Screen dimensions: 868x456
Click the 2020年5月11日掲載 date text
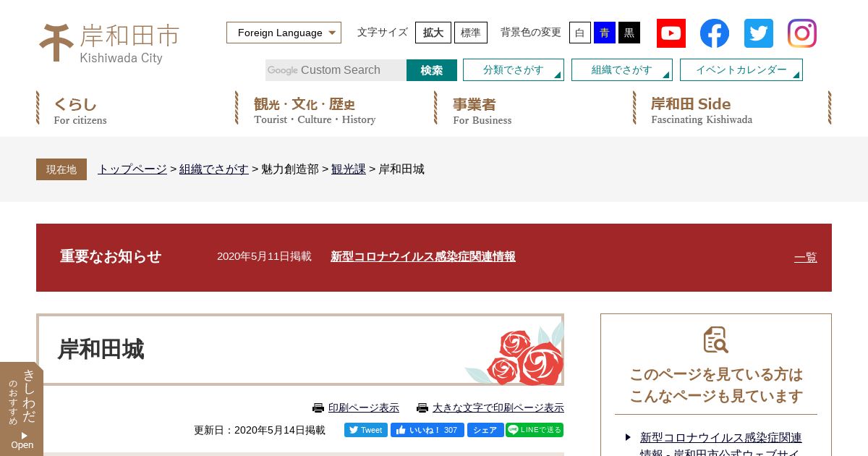264,256
